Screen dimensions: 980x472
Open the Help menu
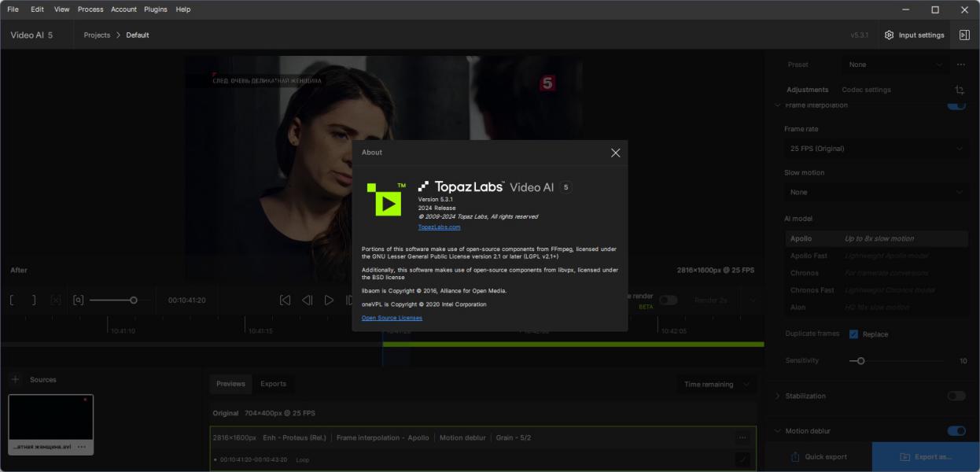[183, 9]
